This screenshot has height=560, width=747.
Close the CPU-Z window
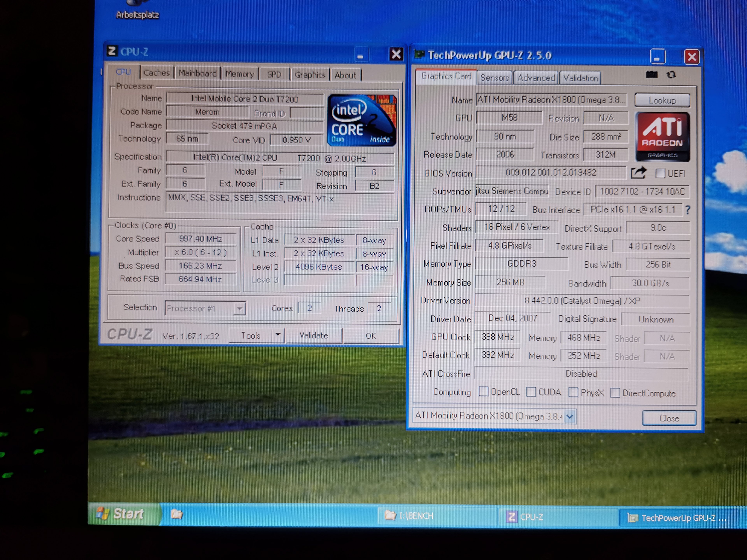pyautogui.click(x=396, y=54)
